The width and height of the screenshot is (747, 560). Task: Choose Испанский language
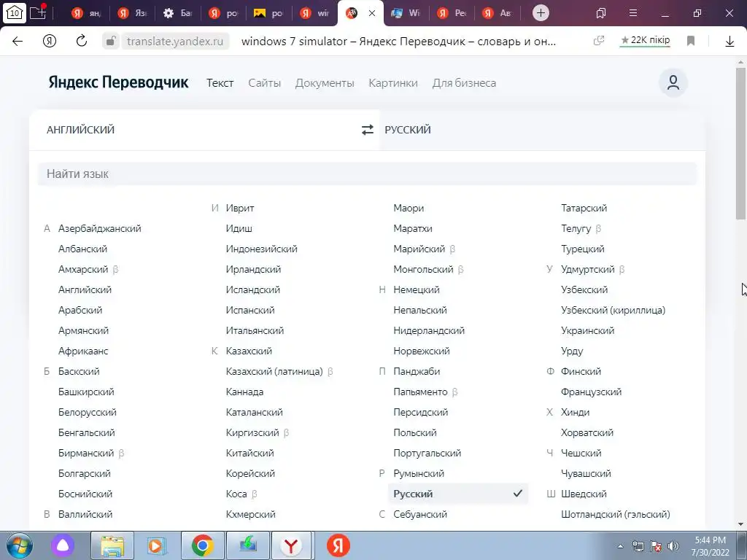(250, 310)
